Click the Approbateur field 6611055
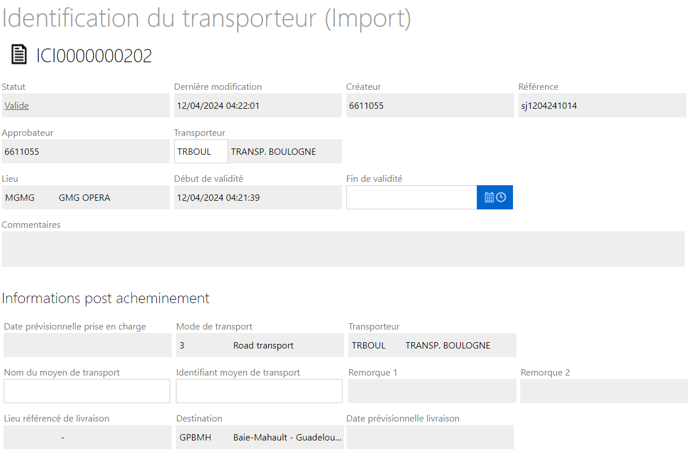This screenshot has width=688, height=452. coord(86,151)
